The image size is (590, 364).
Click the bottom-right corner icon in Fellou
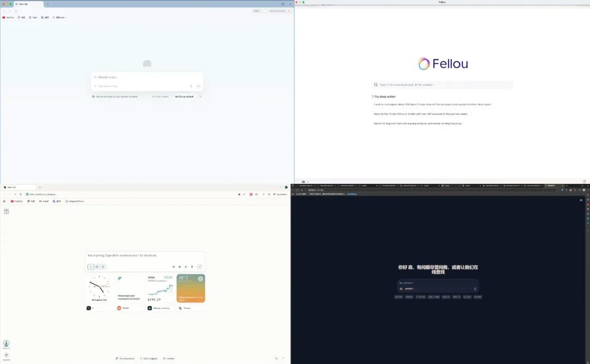(584, 182)
